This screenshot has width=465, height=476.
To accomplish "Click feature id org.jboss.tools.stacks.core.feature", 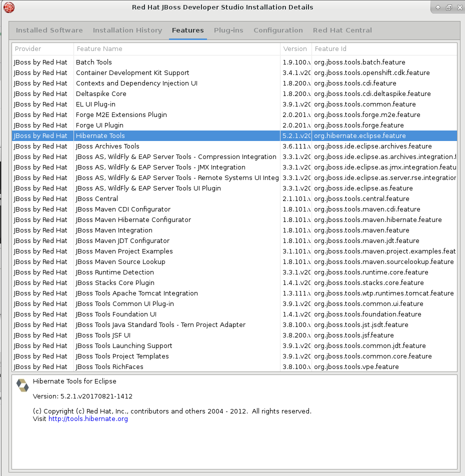I will tap(369, 283).
